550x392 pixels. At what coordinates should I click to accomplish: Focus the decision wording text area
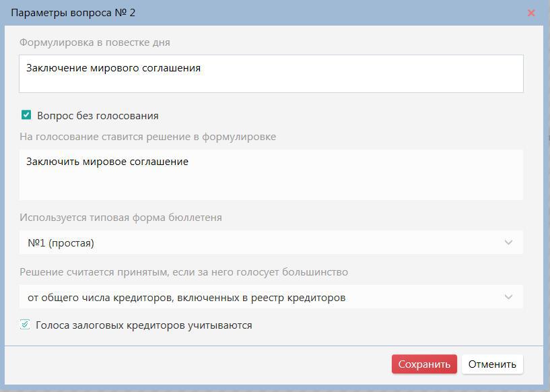point(271,182)
